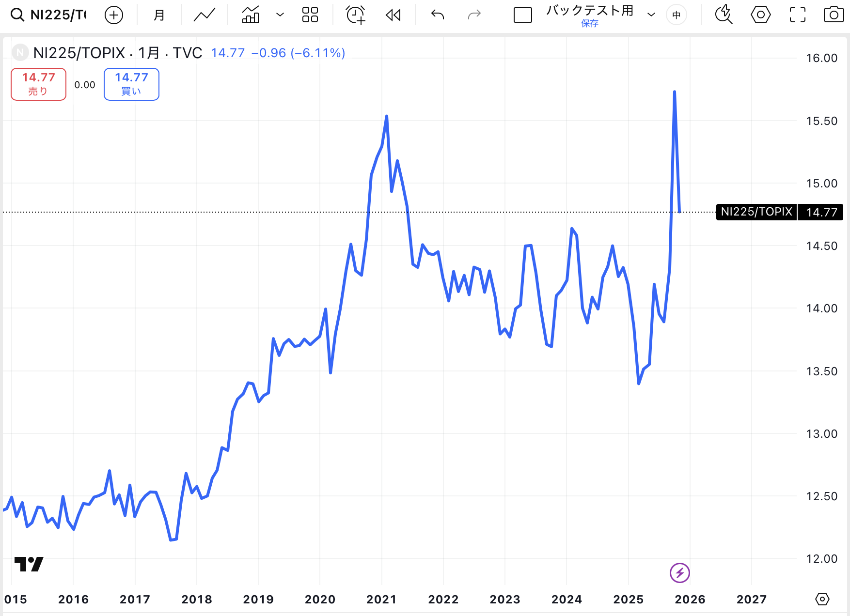Click the red 売り sell button
The height and width of the screenshot is (616, 850).
pyautogui.click(x=38, y=84)
